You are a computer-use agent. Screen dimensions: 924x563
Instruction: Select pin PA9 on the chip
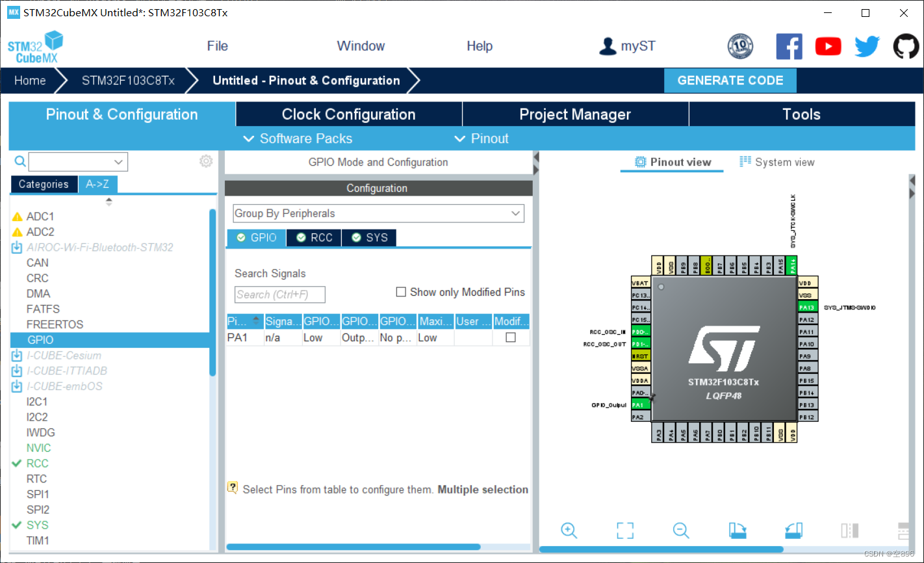[807, 356]
